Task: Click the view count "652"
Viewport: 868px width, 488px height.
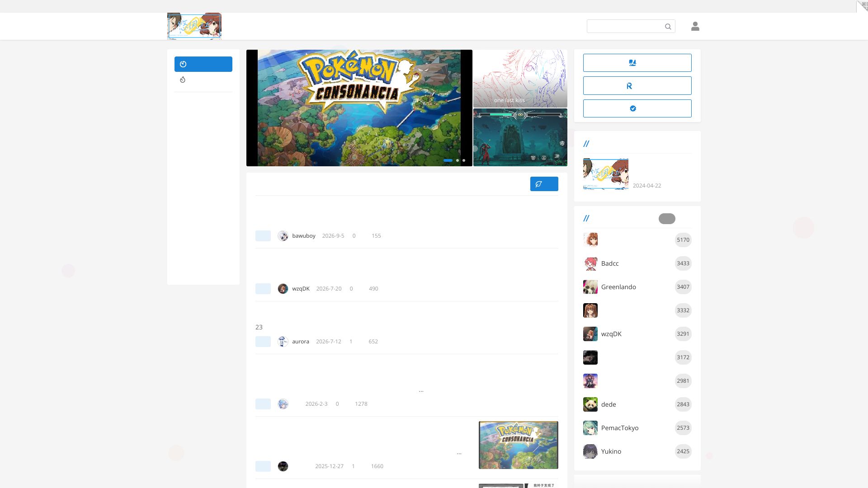Action: coord(373,342)
